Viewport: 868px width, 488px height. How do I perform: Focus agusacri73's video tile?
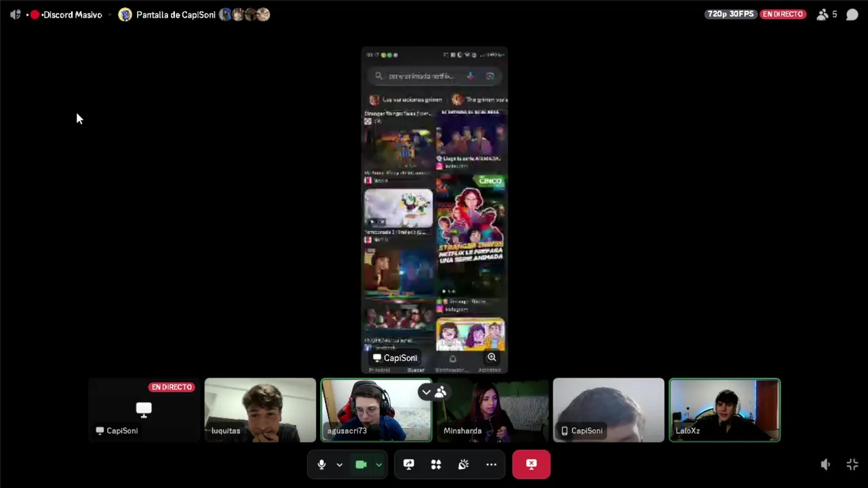pyautogui.click(x=376, y=410)
